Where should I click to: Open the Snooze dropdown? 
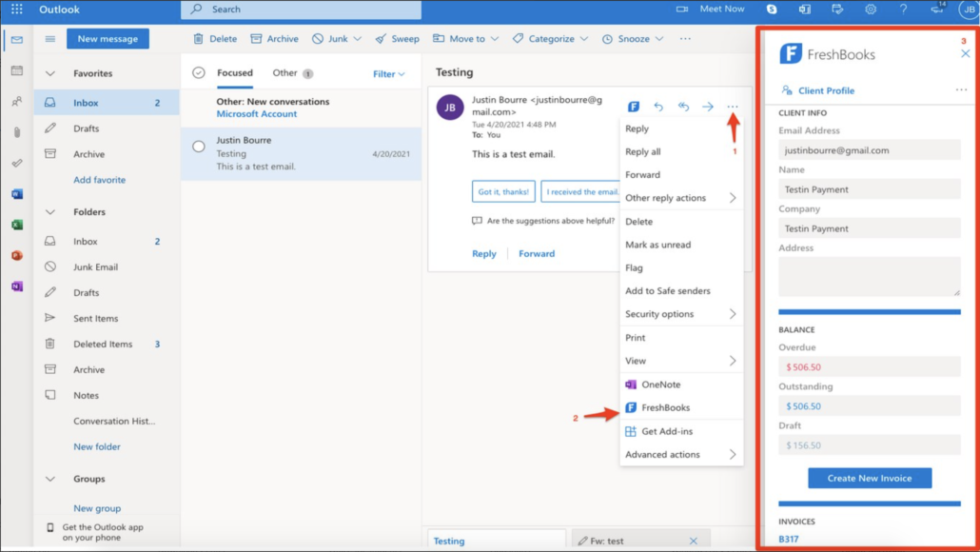633,39
